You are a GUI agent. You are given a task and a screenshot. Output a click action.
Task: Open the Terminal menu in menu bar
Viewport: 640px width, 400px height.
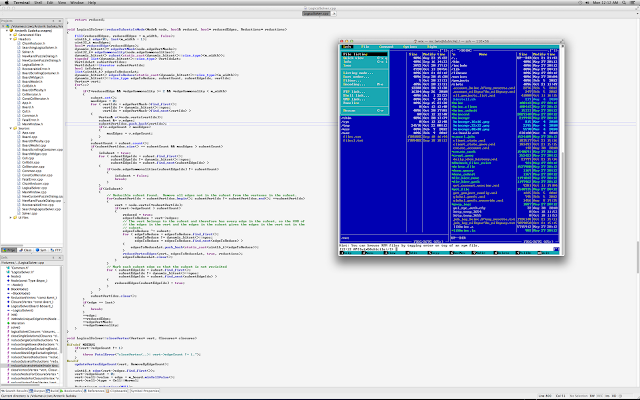(21, 2)
